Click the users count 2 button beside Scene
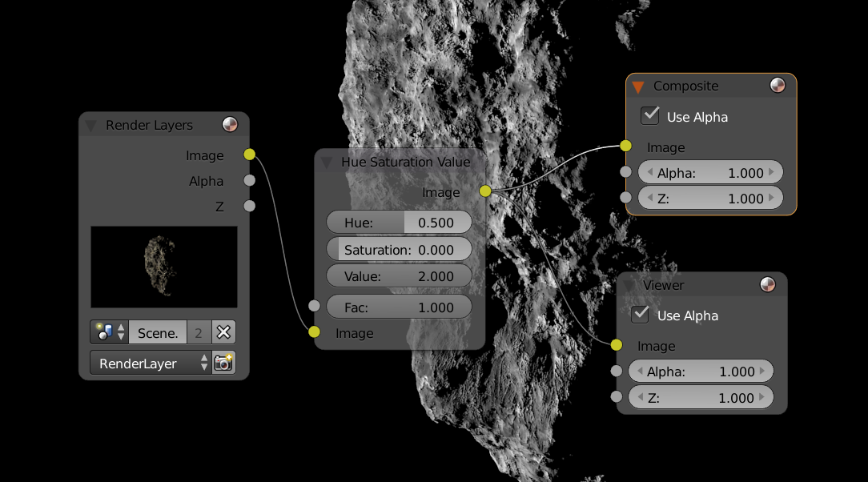Image resolution: width=868 pixels, height=482 pixels. (198, 331)
